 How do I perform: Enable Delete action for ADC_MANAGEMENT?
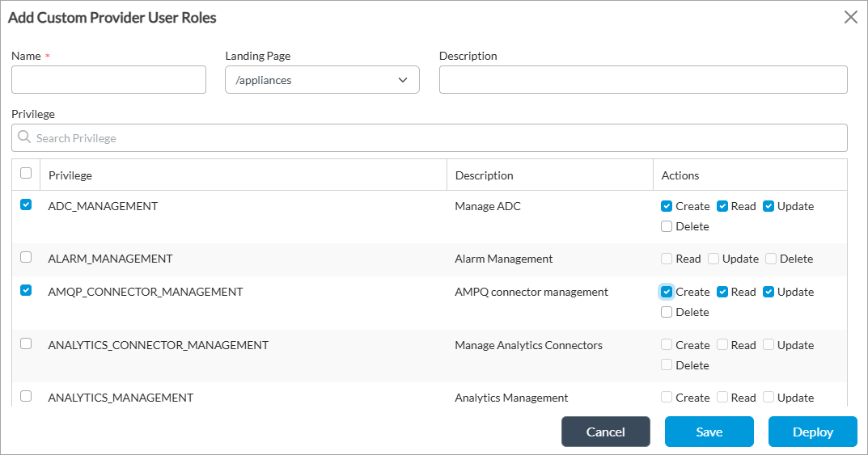click(x=667, y=226)
